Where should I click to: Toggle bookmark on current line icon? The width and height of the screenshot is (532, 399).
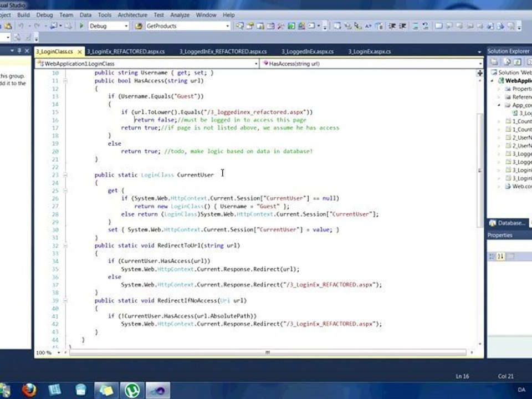coord(439,26)
